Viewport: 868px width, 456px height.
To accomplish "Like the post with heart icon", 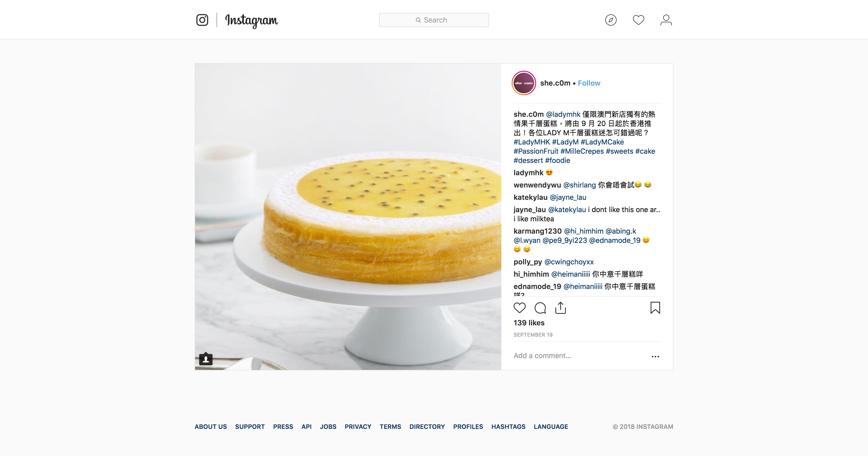I will (520, 308).
